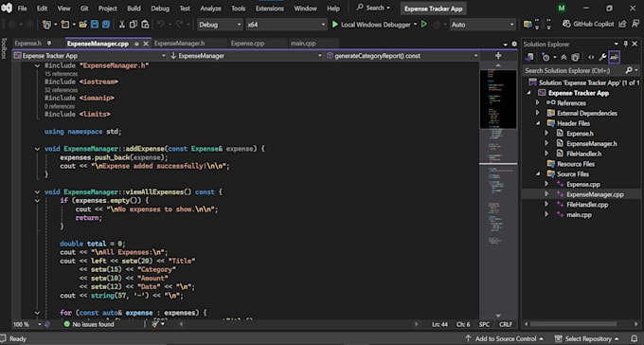Screen dimensions: 644x345
Task: Expand External Dependencies node
Action: [x=538, y=113]
